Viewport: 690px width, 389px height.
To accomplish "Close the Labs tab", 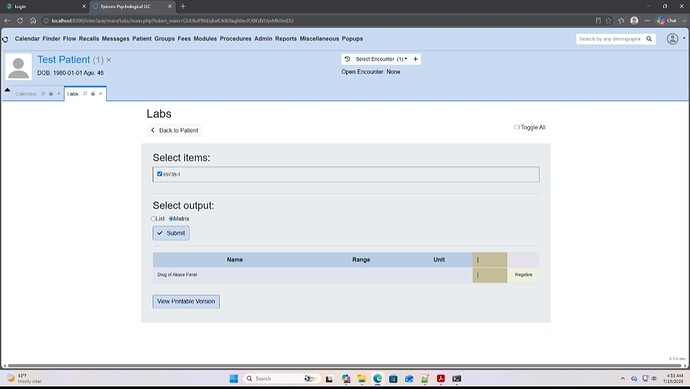I will click(x=101, y=94).
